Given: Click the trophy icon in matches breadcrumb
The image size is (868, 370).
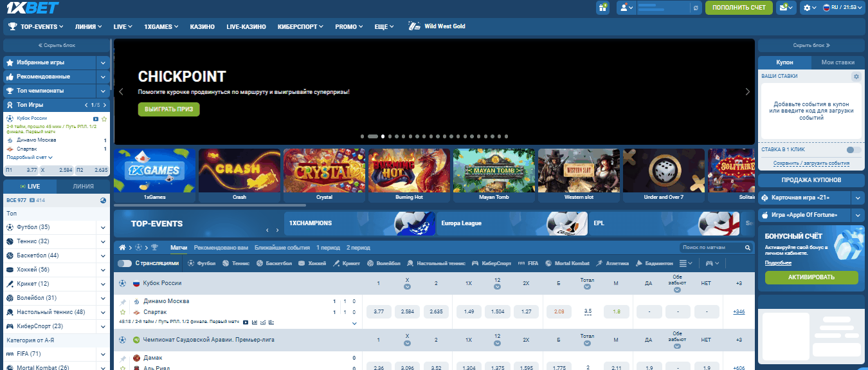Looking at the screenshot, I should [x=154, y=247].
